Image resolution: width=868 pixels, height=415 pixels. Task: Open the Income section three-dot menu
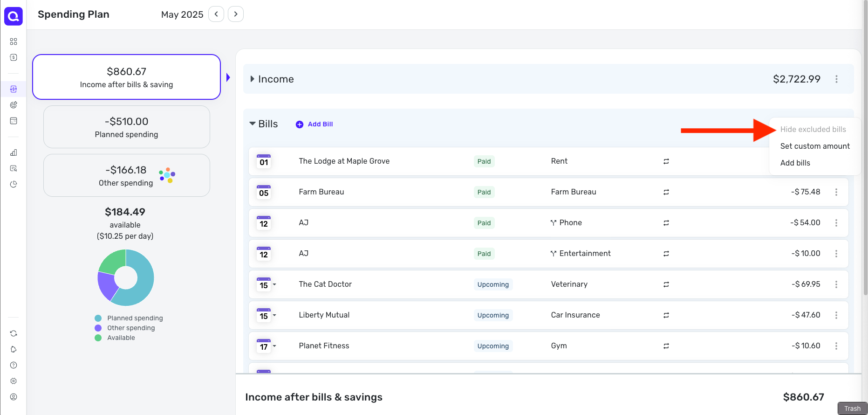coord(837,79)
